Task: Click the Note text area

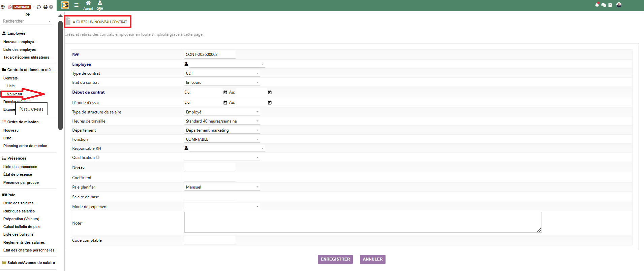Action: tap(363, 222)
